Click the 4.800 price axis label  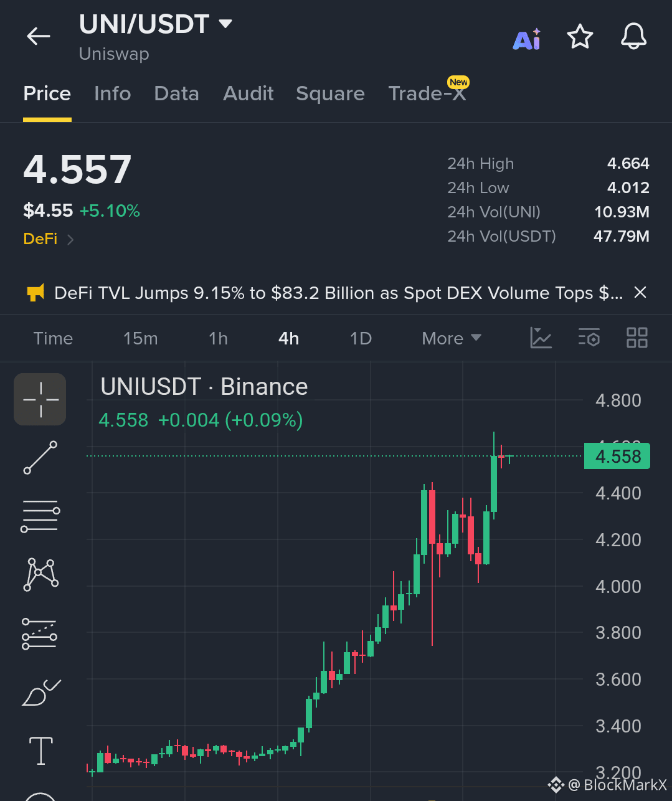[618, 400]
